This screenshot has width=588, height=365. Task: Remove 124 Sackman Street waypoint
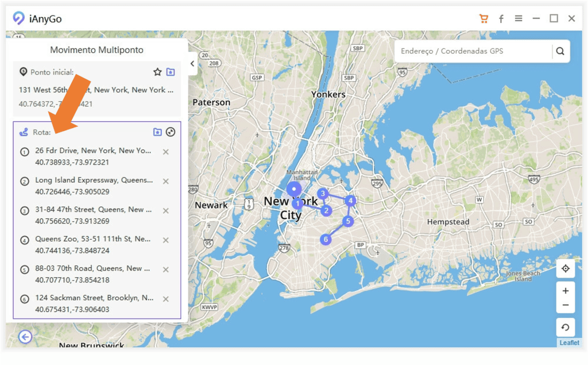coord(166,299)
